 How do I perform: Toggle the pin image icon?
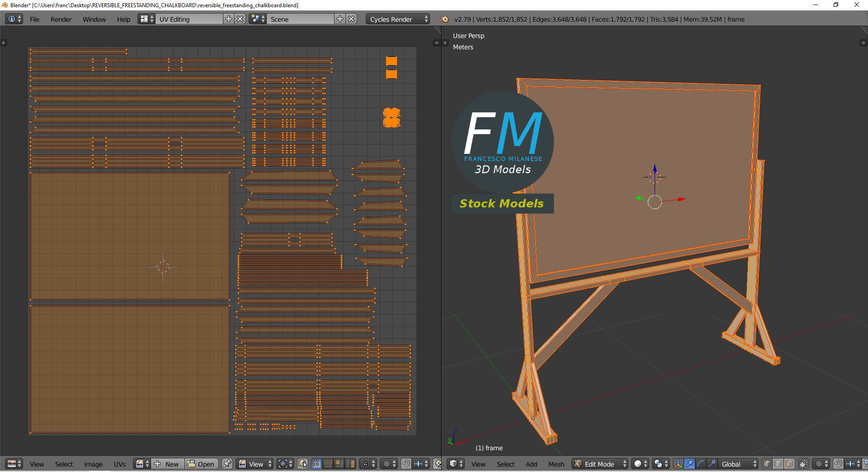[227, 464]
